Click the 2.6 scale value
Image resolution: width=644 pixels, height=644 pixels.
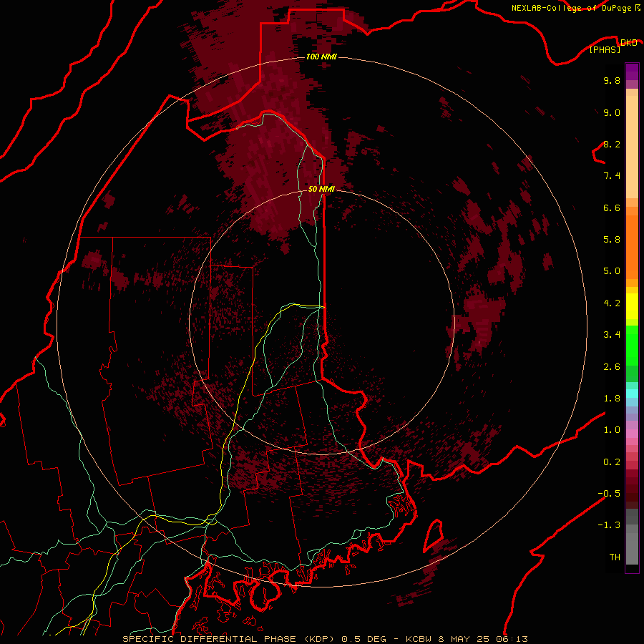coord(612,367)
